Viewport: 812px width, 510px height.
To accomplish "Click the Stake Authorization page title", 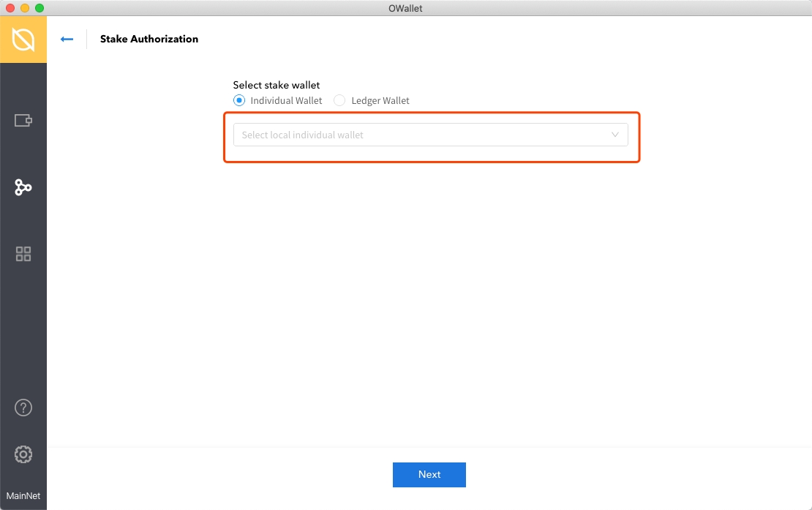I will point(149,40).
